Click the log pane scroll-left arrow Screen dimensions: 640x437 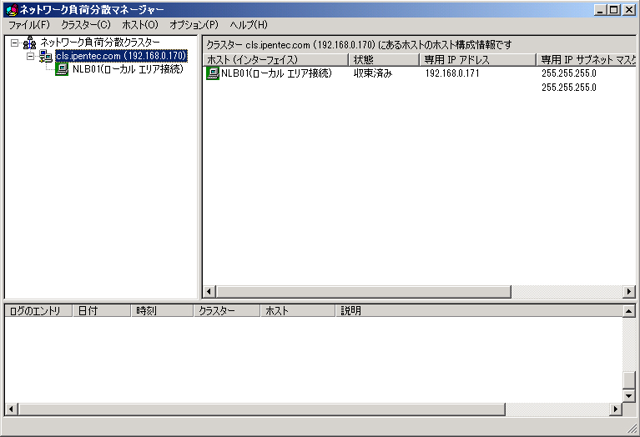point(11,409)
